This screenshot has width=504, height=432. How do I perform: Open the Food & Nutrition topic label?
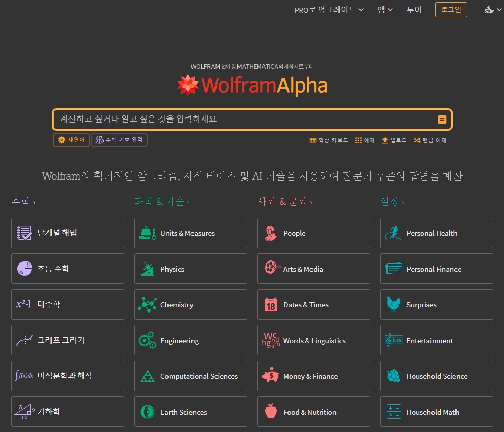[x=310, y=412]
